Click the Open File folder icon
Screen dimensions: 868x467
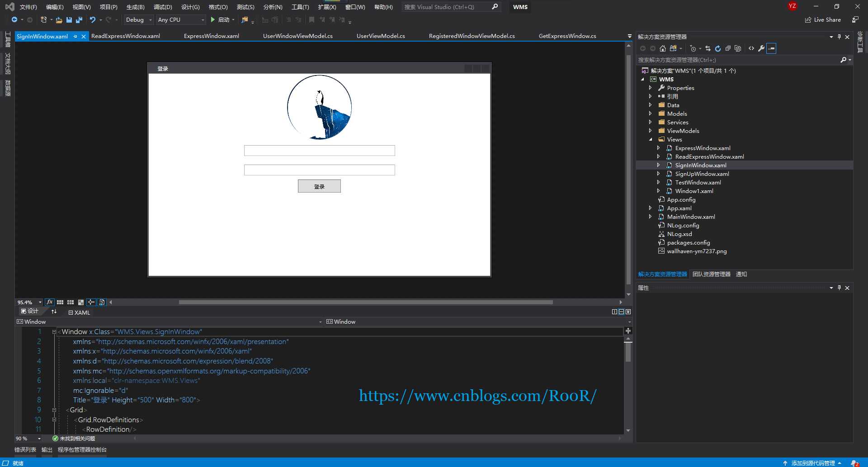pos(59,20)
